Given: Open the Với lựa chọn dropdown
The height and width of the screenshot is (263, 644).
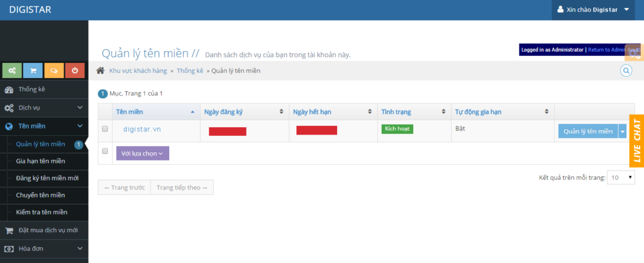Looking at the screenshot, I should [142, 153].
